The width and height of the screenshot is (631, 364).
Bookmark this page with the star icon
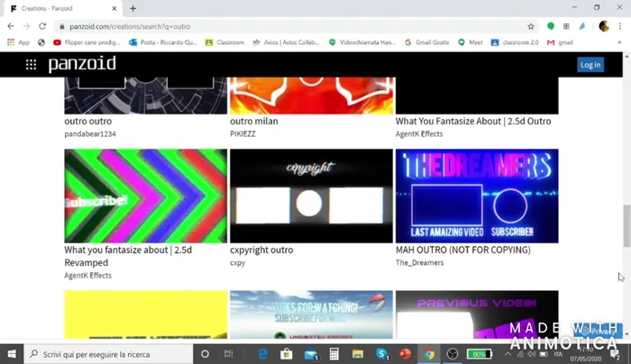[x=531, y=26]
